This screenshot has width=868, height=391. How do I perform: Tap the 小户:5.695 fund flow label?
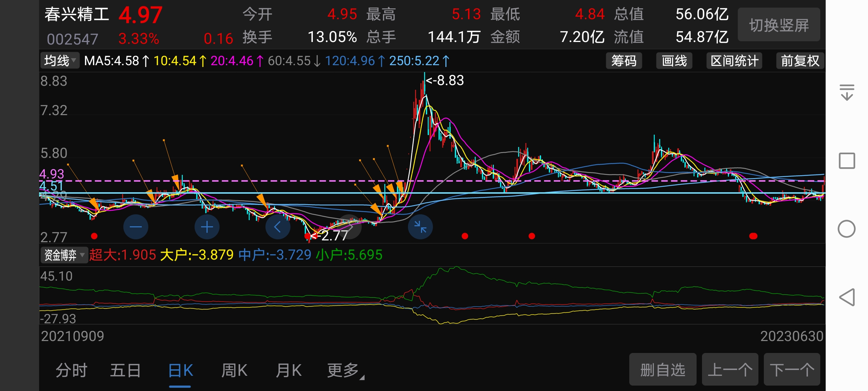(x=349, y=255)
